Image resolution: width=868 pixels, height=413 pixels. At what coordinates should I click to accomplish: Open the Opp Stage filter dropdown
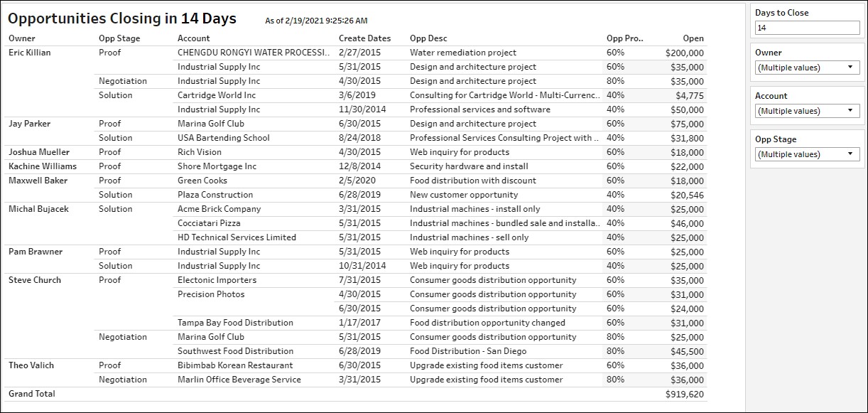(807, 154)
